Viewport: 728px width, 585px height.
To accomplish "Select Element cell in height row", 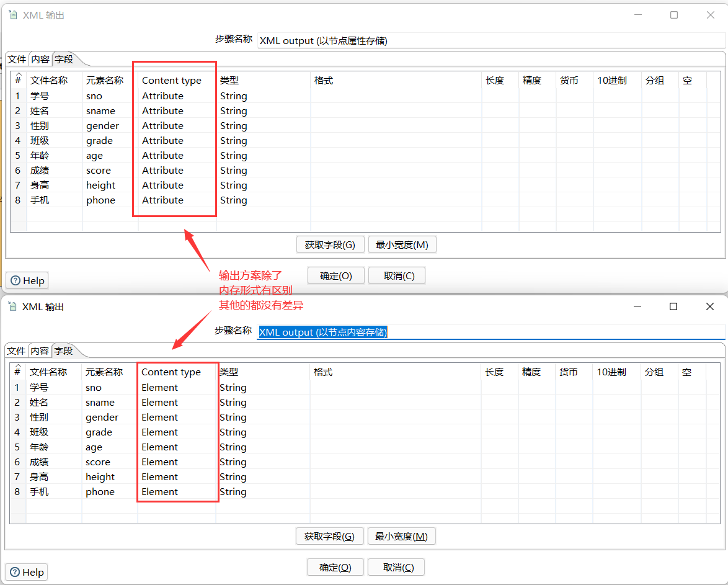I will 177,476.
